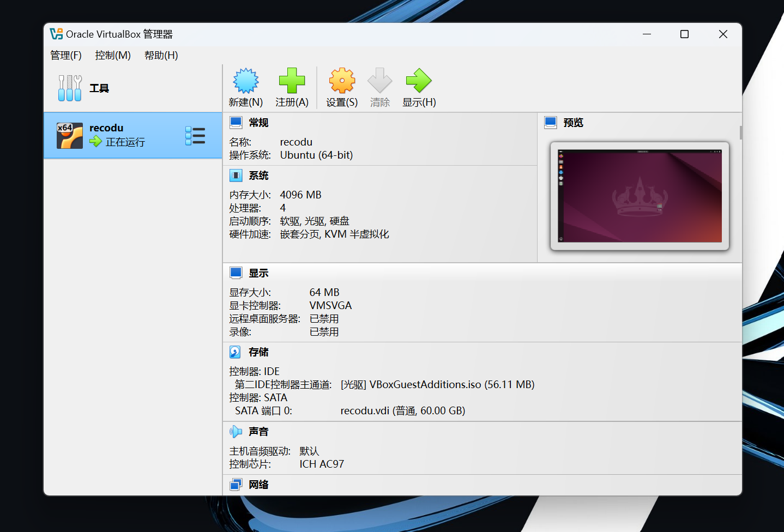784x532 pixels.
Task: Open the 存储 section heading link
Action: [x=258, y=352]
